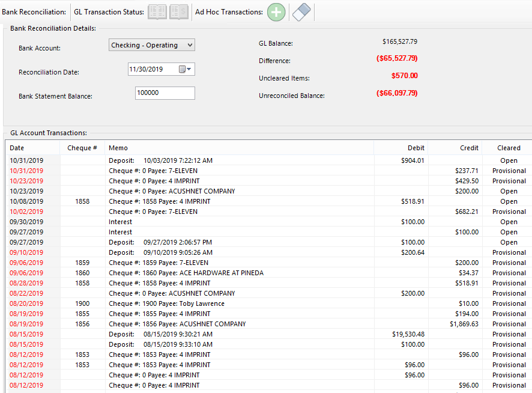The width and height of the screenshot is (532, 393).
Task: Sort transactions by Date column header
Action: pos(17,148)
